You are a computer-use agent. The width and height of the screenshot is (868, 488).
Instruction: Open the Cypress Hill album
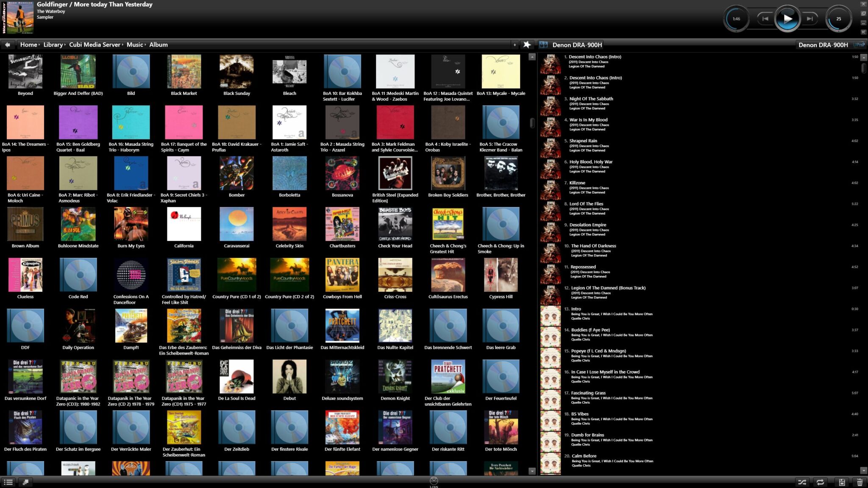[x=501, y=279]
